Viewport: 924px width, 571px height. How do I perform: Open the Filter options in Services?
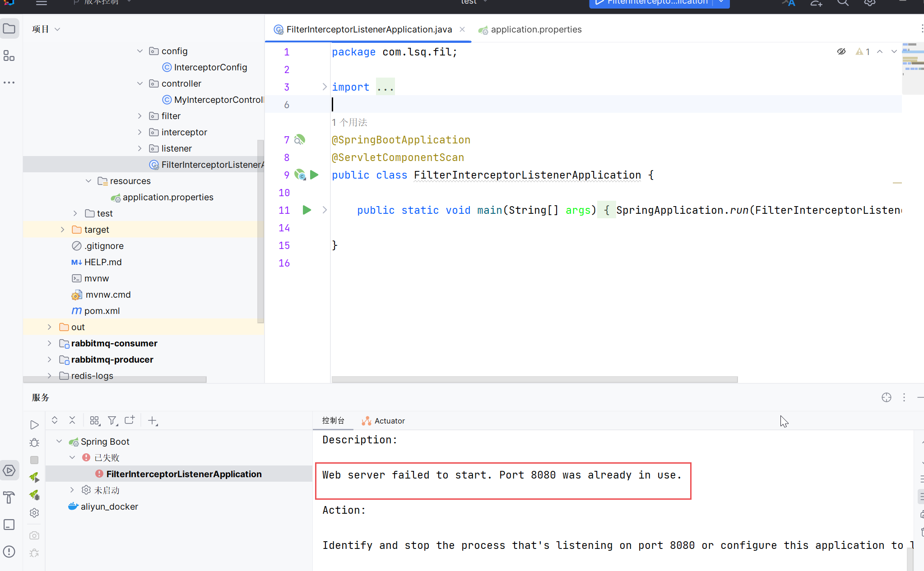click(x=113, y=420)
